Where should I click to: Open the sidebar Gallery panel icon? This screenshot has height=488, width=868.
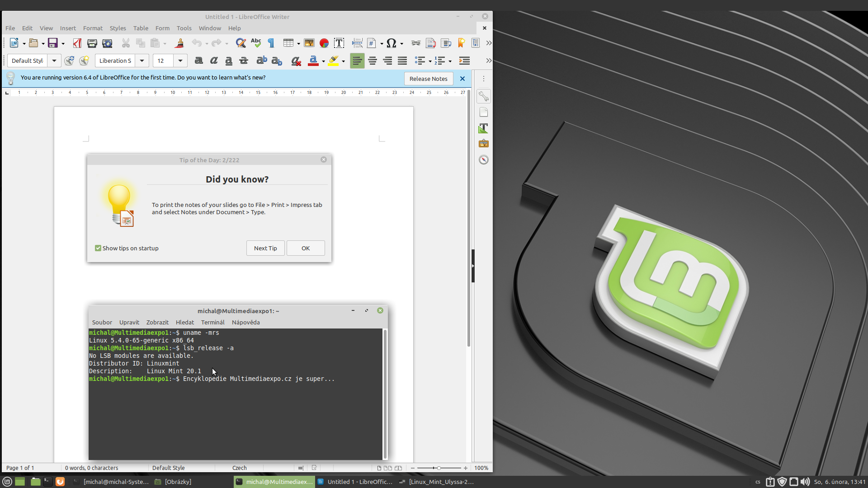point(483,144)
